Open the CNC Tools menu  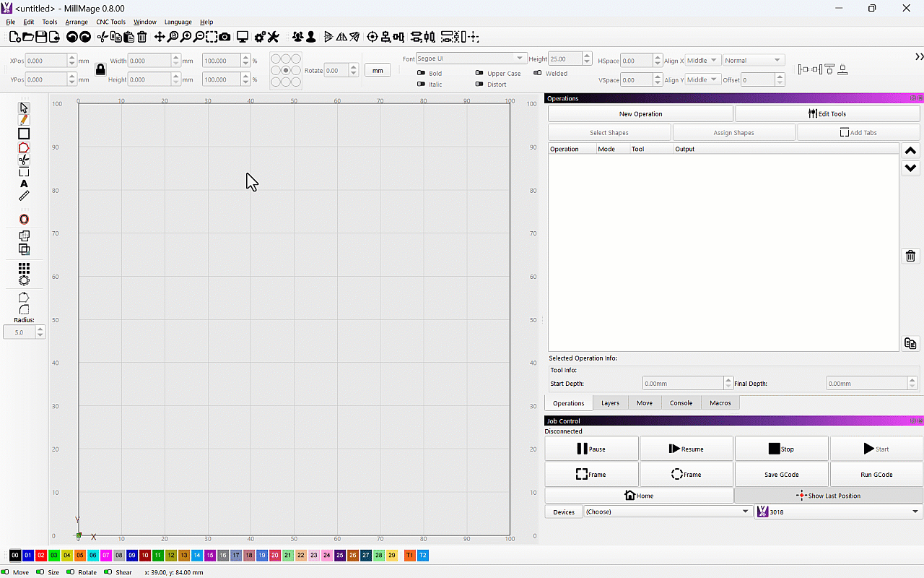[110, 22]
